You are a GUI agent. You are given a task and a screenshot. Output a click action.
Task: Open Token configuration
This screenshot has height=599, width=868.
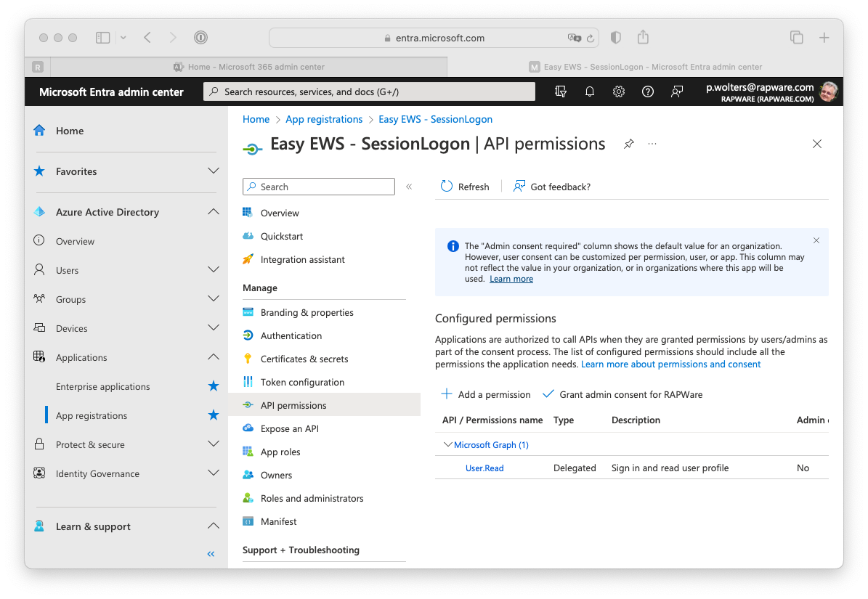click(302, 382)
